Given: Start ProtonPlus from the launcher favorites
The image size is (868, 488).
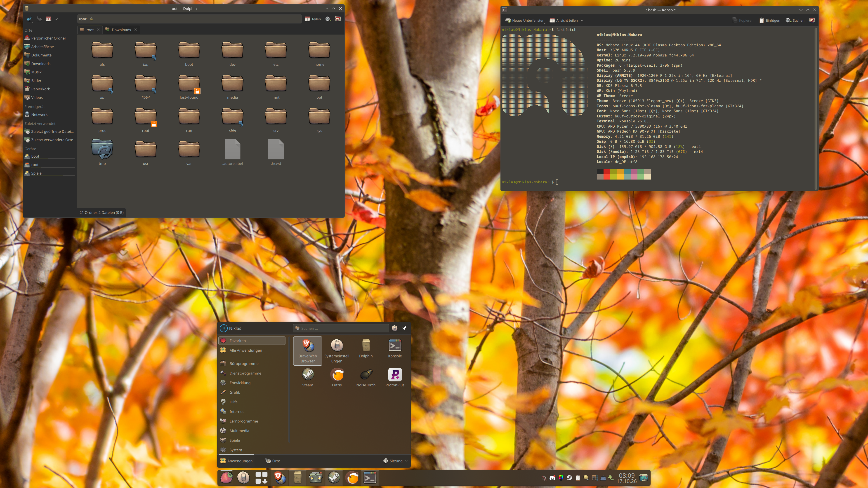Looking at the screenshot, I should coord(395,378).
